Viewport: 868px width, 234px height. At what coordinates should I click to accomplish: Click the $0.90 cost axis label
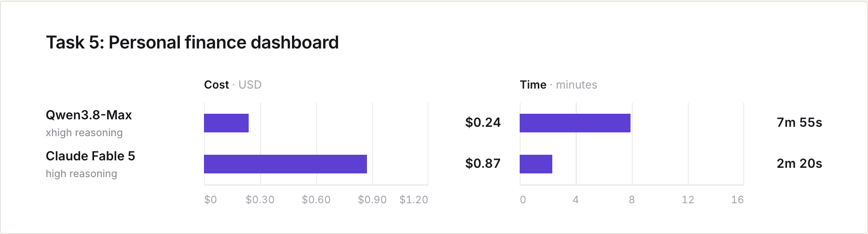pos(372,200)
